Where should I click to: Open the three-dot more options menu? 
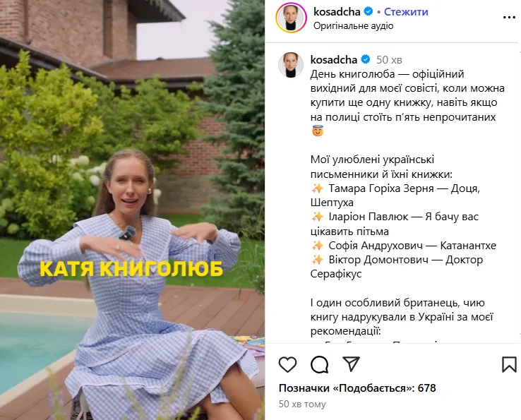coord(509,17)
